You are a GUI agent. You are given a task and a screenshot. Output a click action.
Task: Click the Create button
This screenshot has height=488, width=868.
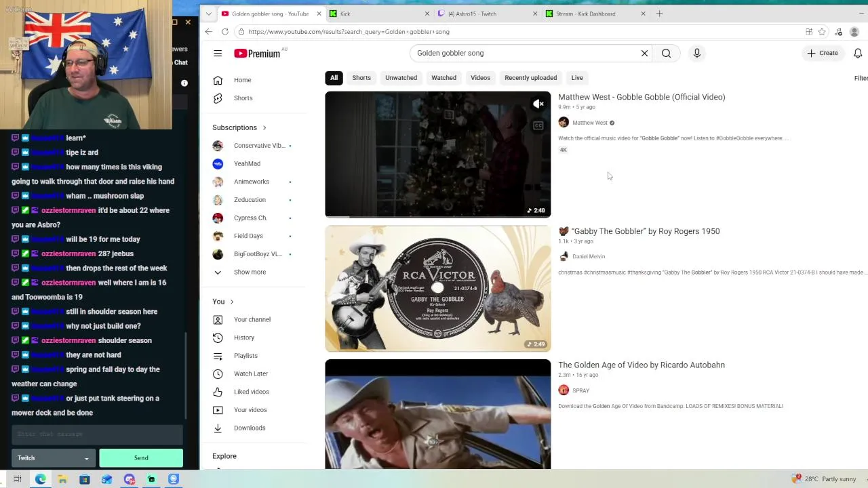coord(823,53)
